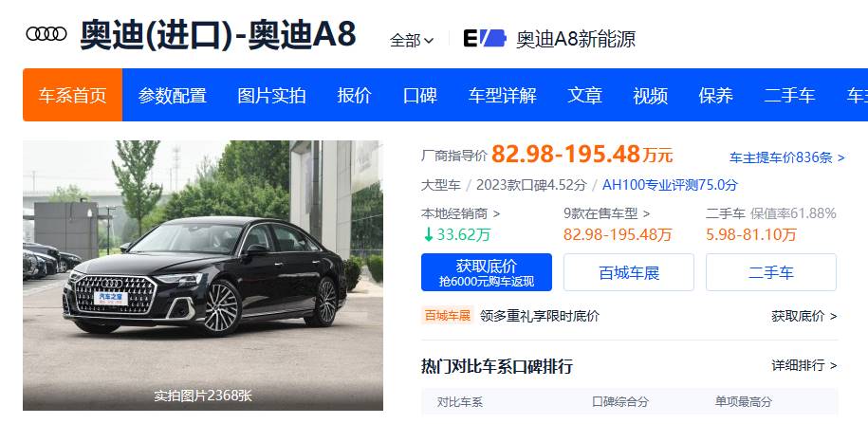Click the EV new energy badge icon
Image resolution: width=868 pixels, height=424 pixels.
485,38
